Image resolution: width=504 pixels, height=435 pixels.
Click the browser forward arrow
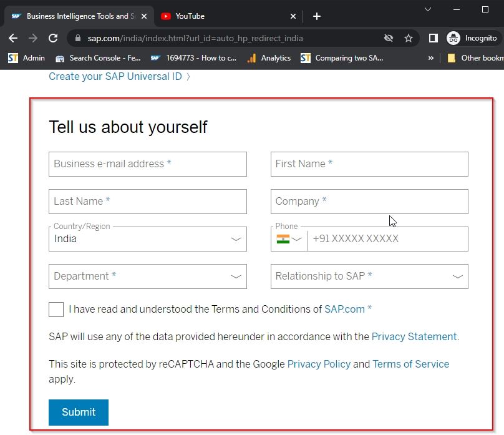tap(33, 38)
